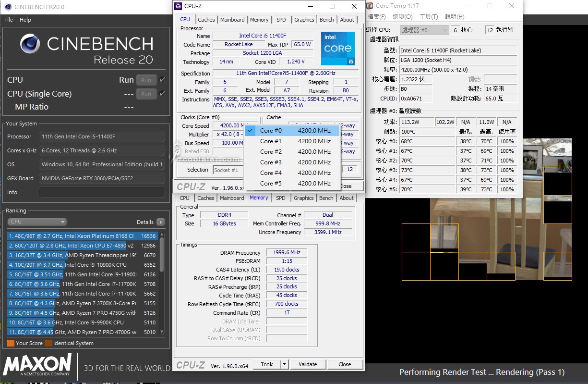
Task: Close the CPU-Z Memory window via Close button
Action: pos(345,364)
